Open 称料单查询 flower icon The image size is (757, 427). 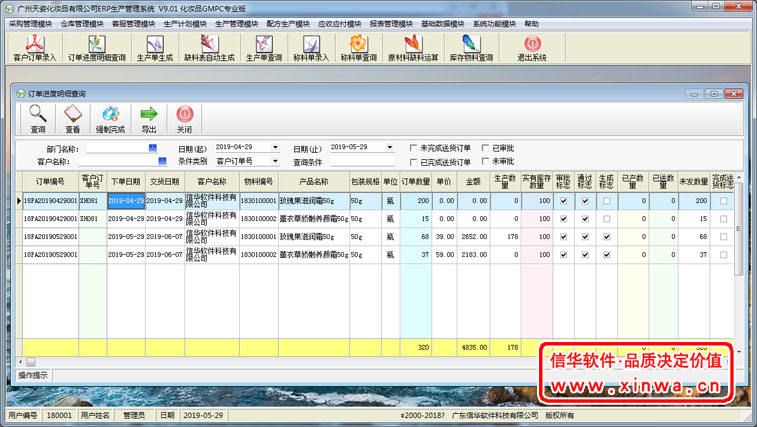tap(358, 48)
